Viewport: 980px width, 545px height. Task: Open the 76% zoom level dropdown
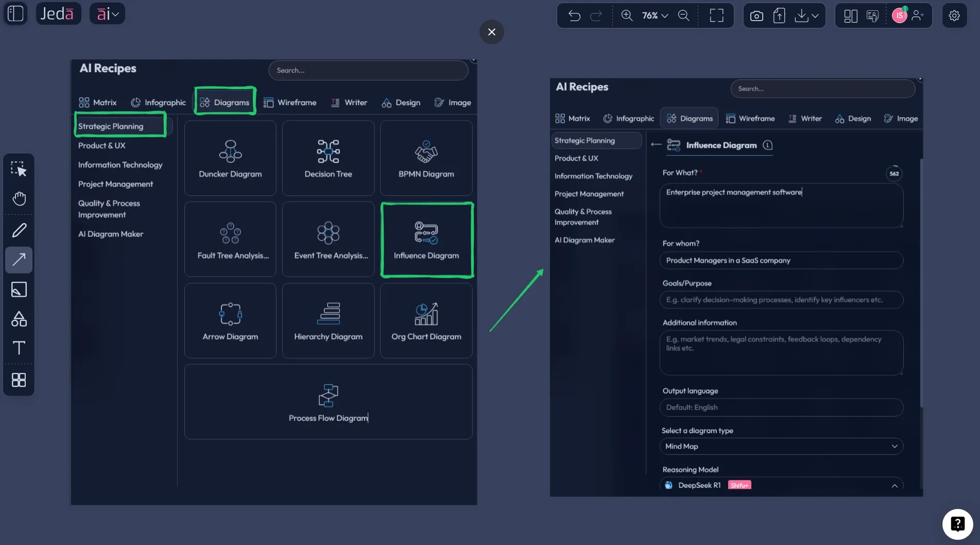pos(653,15)
